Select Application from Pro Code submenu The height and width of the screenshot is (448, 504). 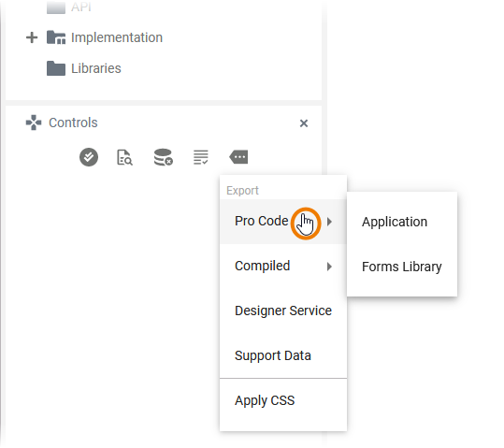395,222
